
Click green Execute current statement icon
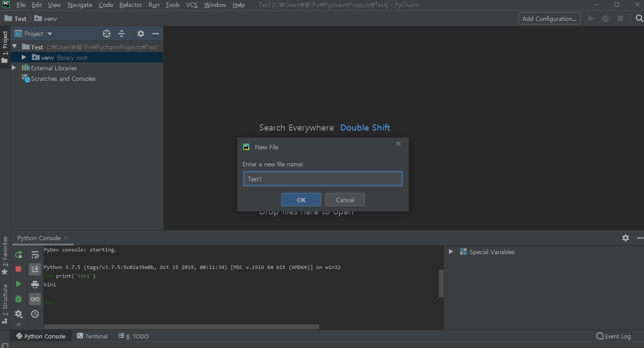click(18, 284)
